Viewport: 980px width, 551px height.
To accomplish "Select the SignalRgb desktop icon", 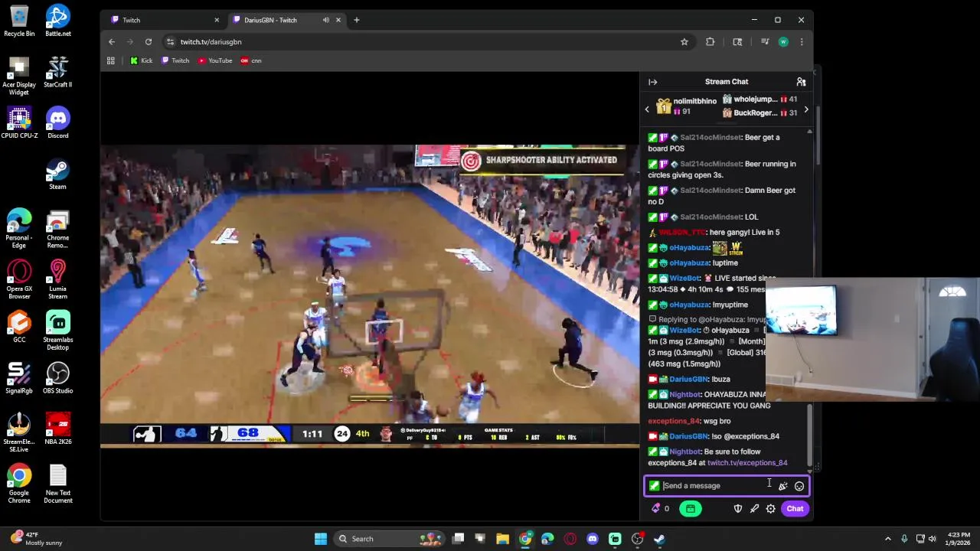I will click(19, 378).
